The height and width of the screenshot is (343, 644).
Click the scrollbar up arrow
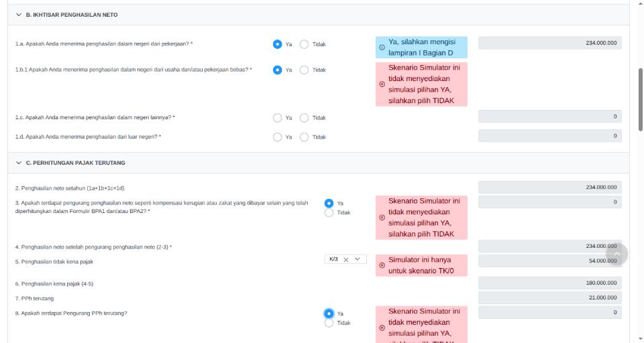coord(640,3)
